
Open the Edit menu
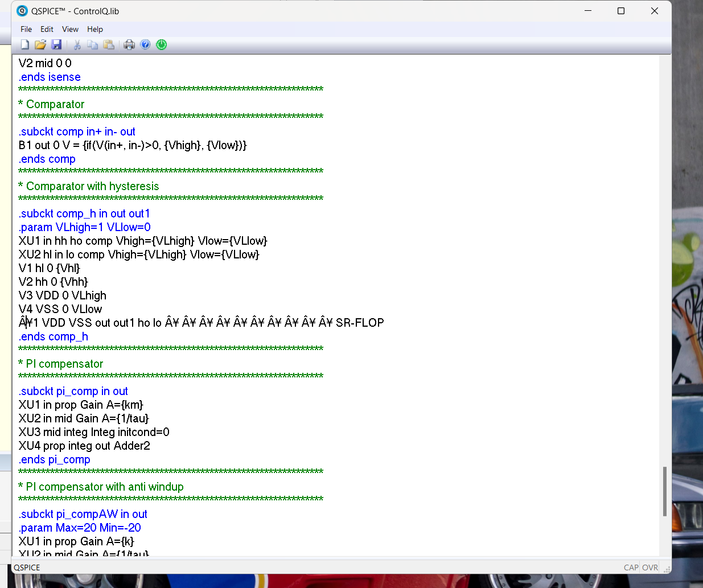click(47, 29)
